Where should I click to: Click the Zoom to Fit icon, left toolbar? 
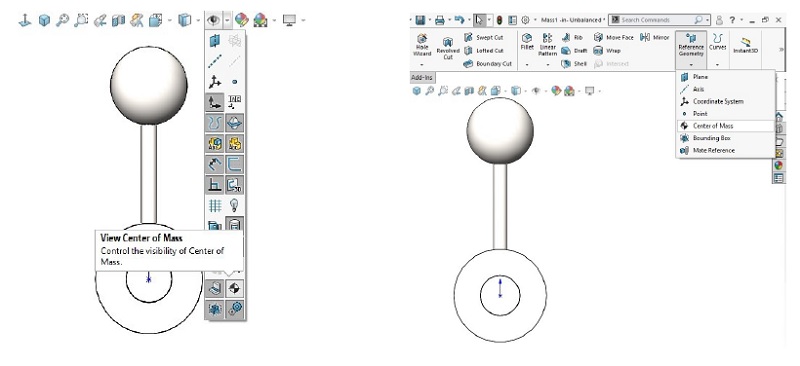[62, 20]
